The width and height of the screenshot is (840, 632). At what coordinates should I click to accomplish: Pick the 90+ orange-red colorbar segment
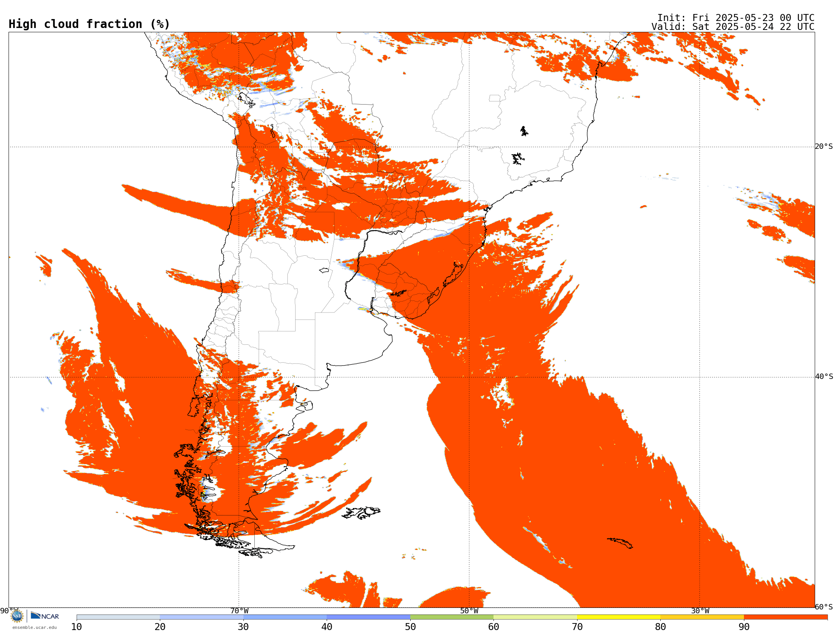pos(786,617)
